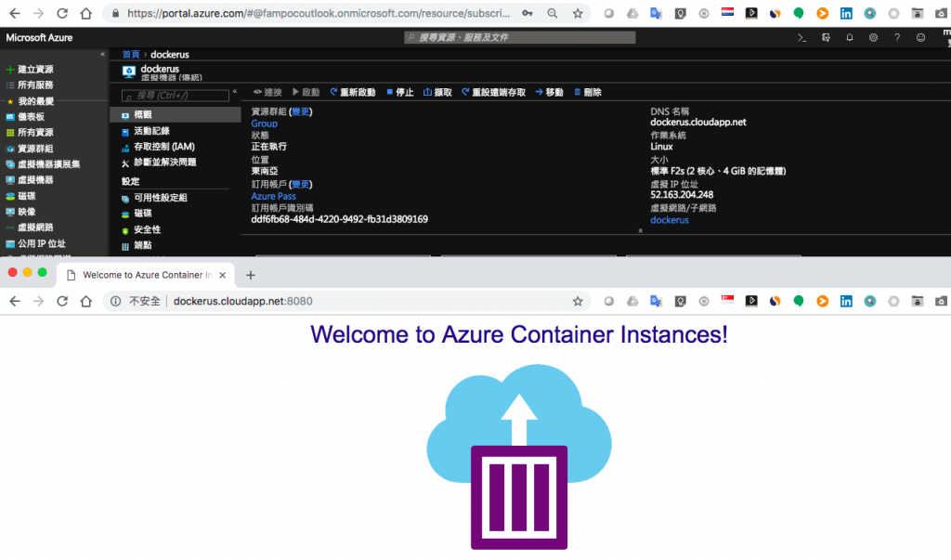The width and height of the screenshot is (951, 560).
Task: Click saved password key icon in address bar
Action: coord(528,13)
